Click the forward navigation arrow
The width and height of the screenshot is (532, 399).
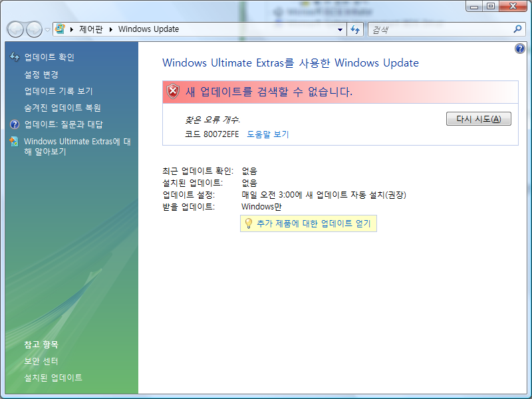pos(34,29)
